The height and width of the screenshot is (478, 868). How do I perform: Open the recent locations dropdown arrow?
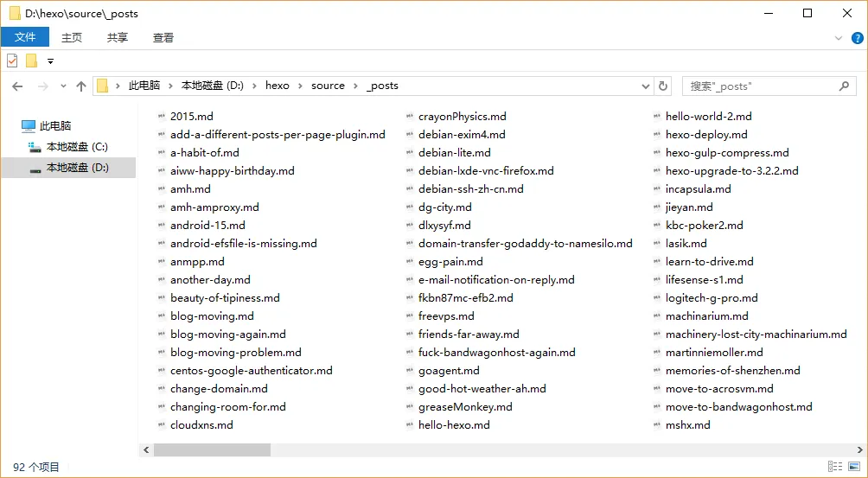tap(63, 86)
